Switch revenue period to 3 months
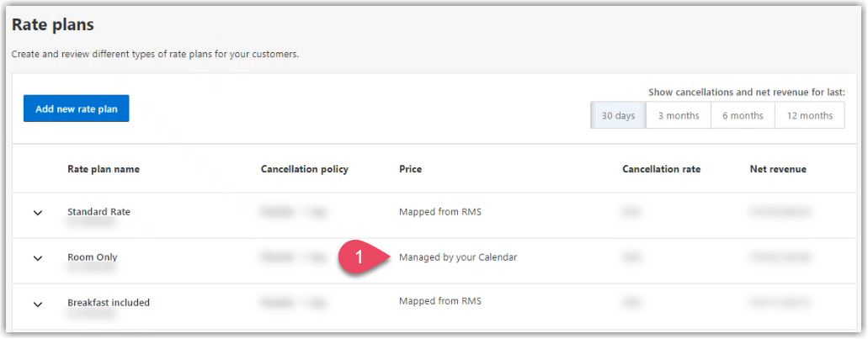Viewport: 868px width, 339px height. pos(678,115)
